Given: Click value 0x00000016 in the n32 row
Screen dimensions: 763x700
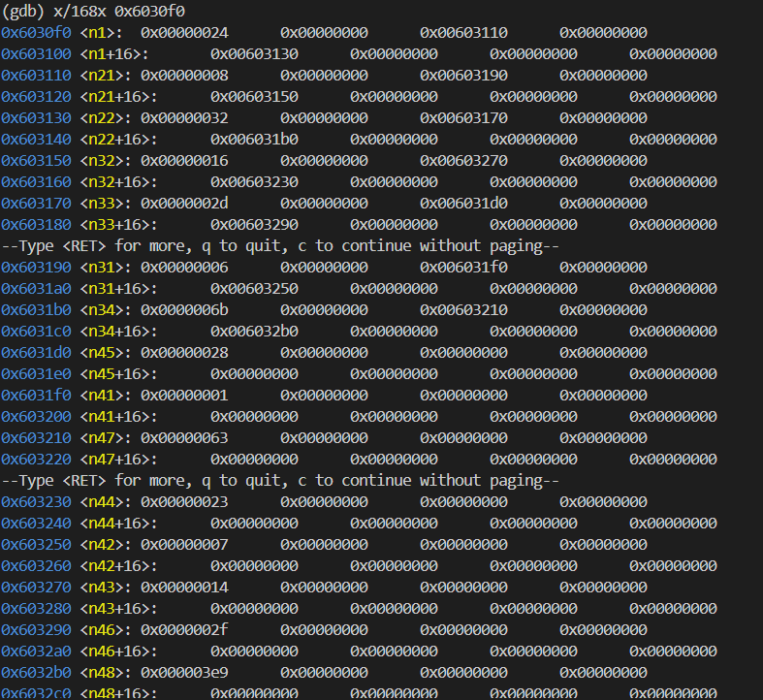Looking at the screenshot, I should coord(184,161).
